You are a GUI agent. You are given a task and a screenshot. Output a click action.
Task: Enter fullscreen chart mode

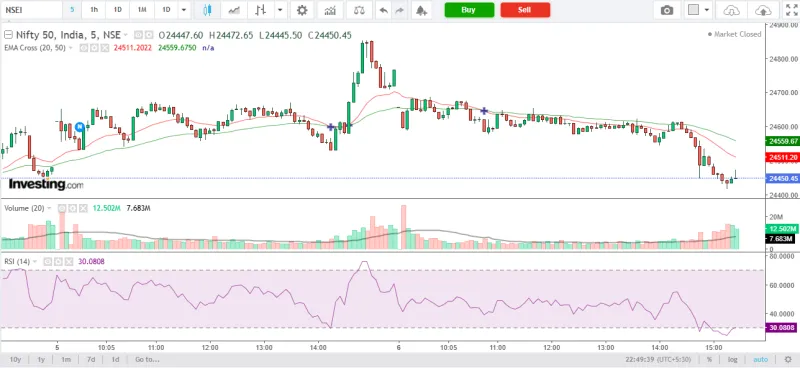(x=791, y=10)
